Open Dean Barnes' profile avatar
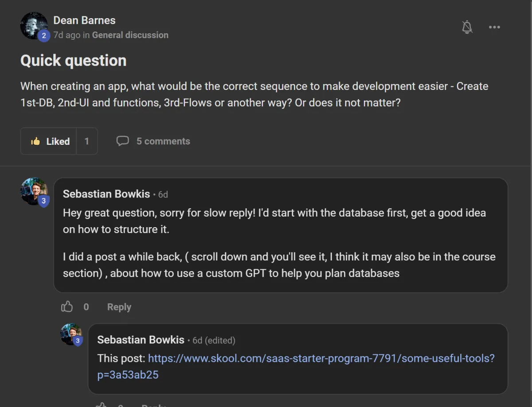532x407 pixels. (x=34, y=26)
